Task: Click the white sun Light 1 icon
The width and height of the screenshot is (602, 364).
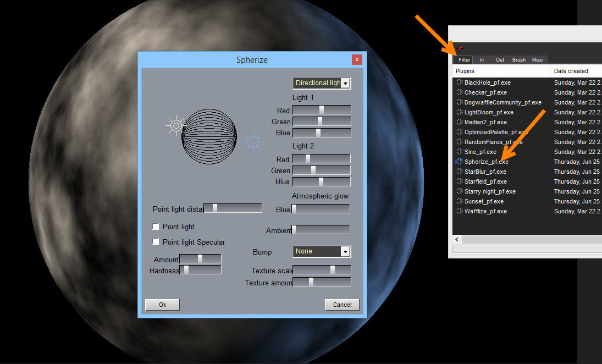Action: point(175,126)
